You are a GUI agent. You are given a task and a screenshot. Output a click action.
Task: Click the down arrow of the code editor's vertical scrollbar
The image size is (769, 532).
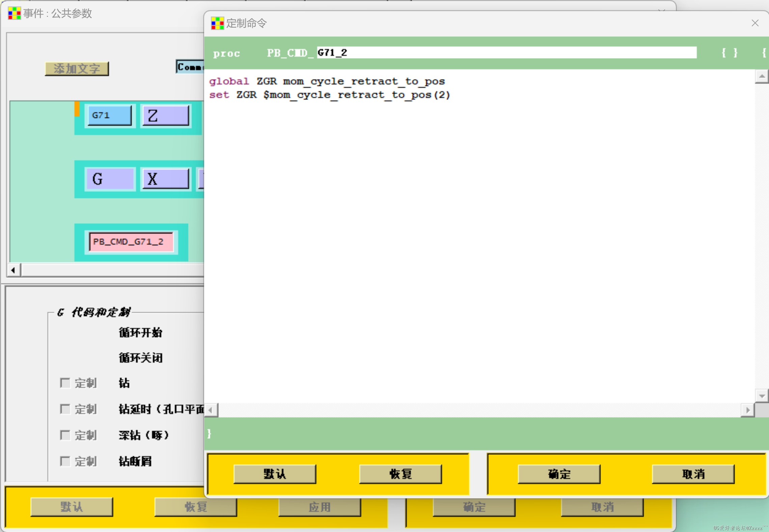762,396
